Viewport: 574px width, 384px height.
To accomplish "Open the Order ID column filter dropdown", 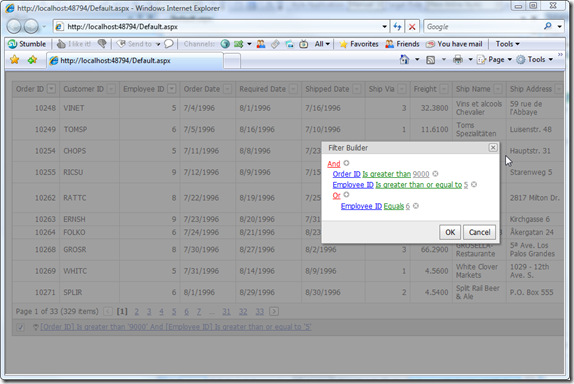I will point(51,89).
